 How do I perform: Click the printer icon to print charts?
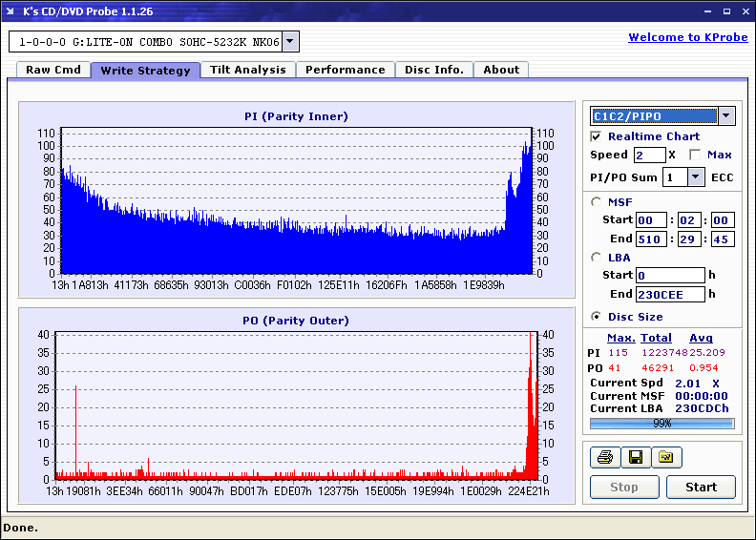click(604, 458)
